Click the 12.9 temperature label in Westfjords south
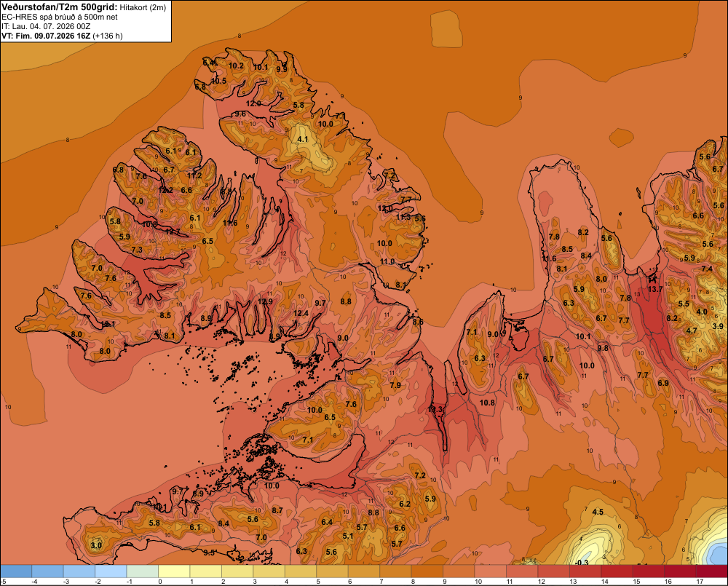The width and height of the screenshot is (728, 586). pyautogui.click(x=265, y=302)
